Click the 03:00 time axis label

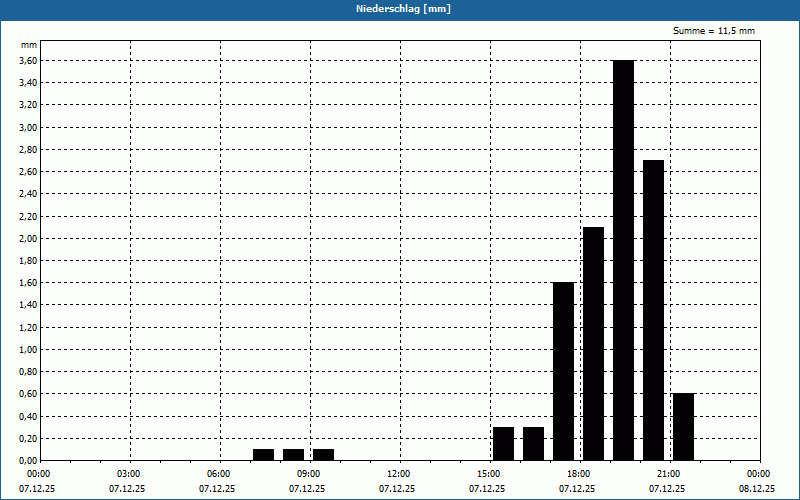point(128,474)
